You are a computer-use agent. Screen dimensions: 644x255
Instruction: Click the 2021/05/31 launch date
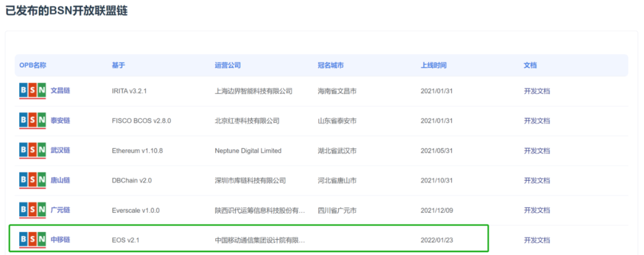coord(436,151)
